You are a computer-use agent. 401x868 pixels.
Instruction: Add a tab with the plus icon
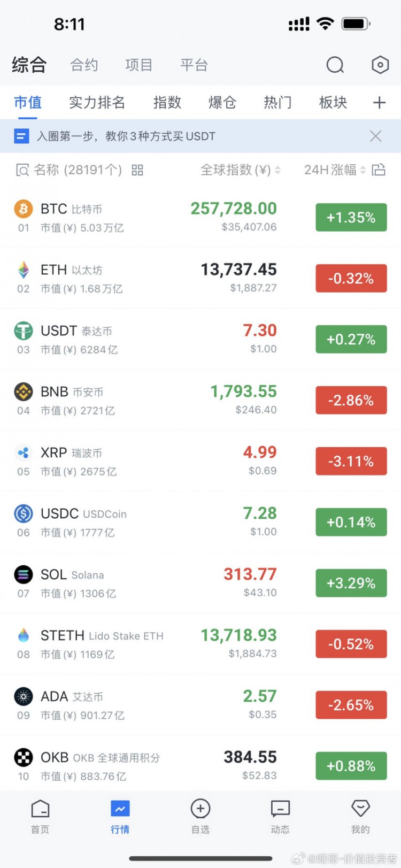pos(379,103)
